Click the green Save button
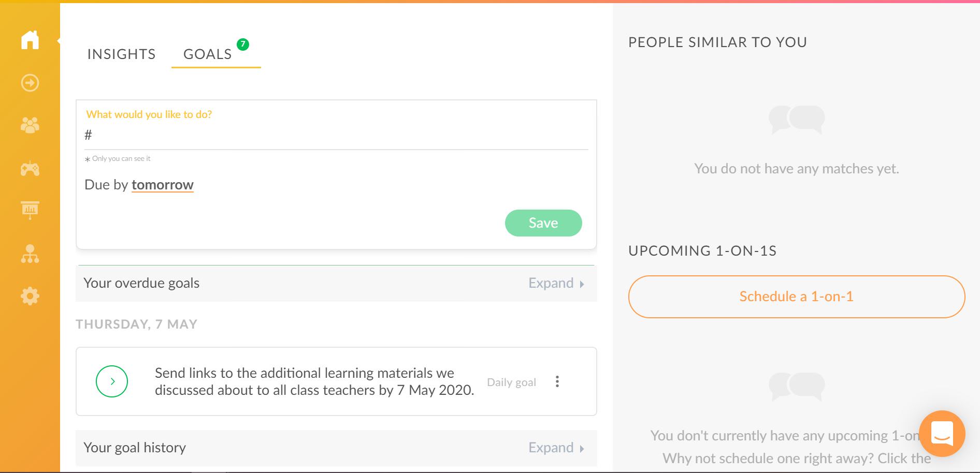 click(x=543, y=223)
